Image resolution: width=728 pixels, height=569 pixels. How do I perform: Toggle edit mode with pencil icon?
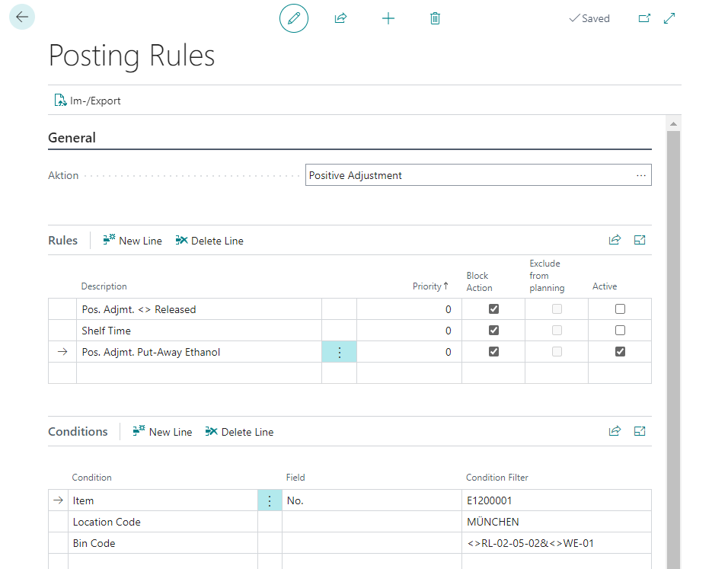(294, 18)
